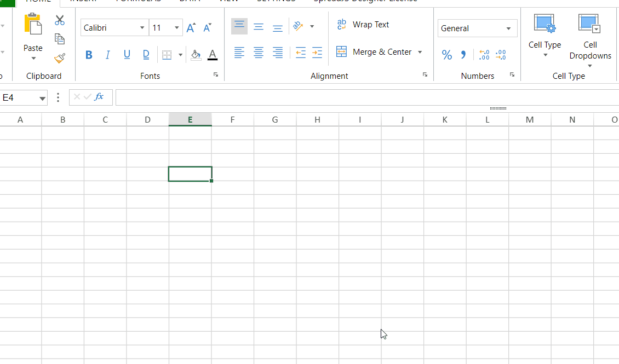This screenshot has height=364, width=619.
Task: Click the Increase Indent icon
Action: (317, 53)
